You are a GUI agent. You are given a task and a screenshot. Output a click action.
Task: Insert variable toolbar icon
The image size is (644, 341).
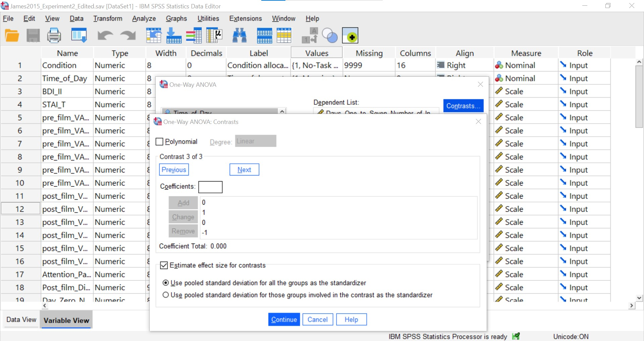click(x=284, y=36)
